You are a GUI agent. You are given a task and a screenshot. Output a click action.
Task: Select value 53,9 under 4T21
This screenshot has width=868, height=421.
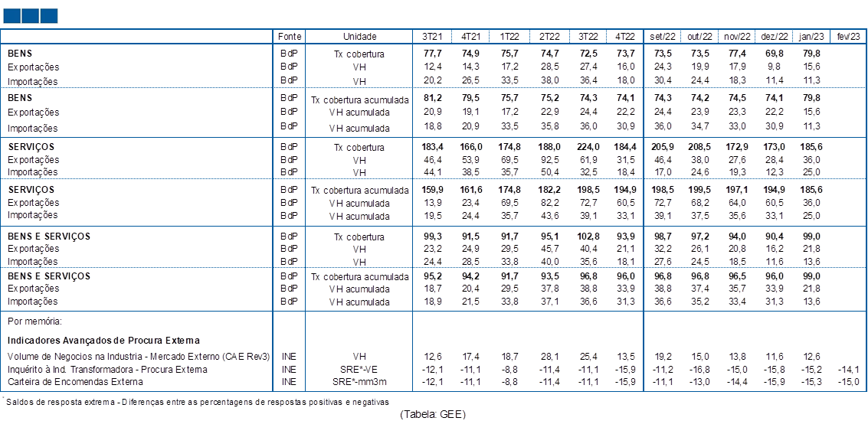point(472,160)
